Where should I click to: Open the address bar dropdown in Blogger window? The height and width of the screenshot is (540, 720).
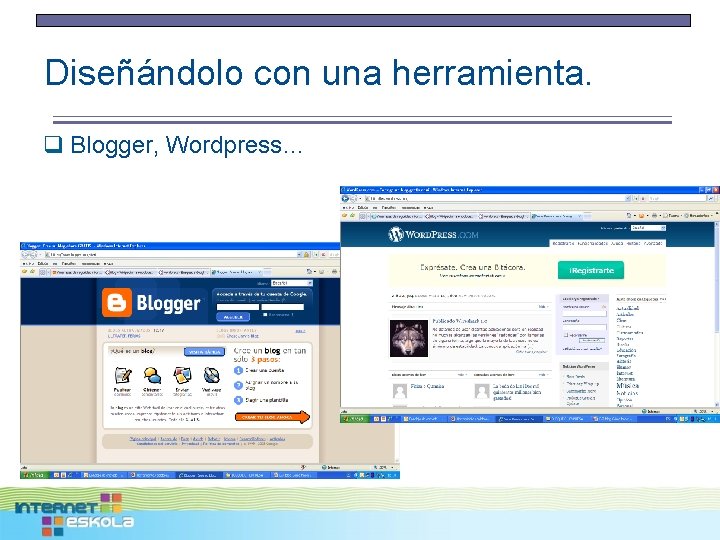(x=299, y=254)
